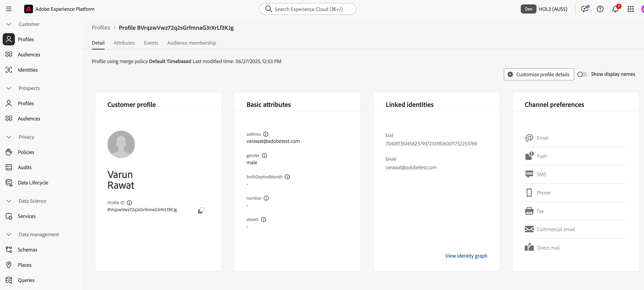Collapse the Privacy section
The width and height of the screenshot is (644, 290).
pyautogui.click(x=9, y=137)
